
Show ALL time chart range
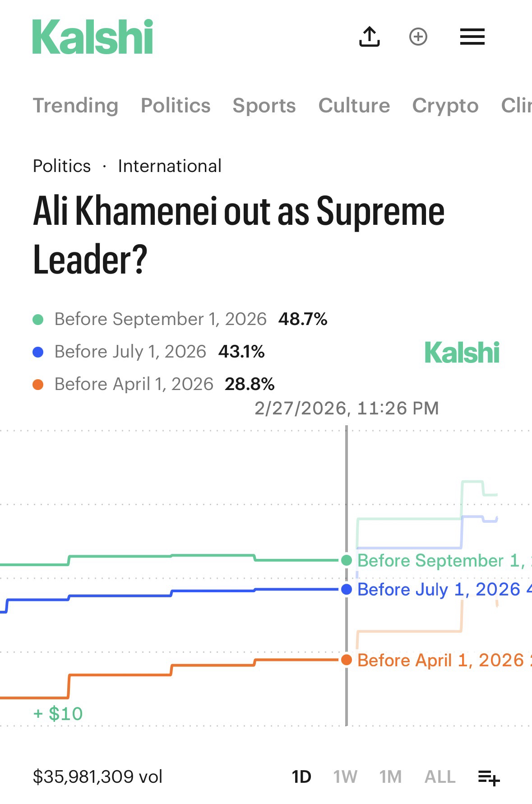coord(440,777)
